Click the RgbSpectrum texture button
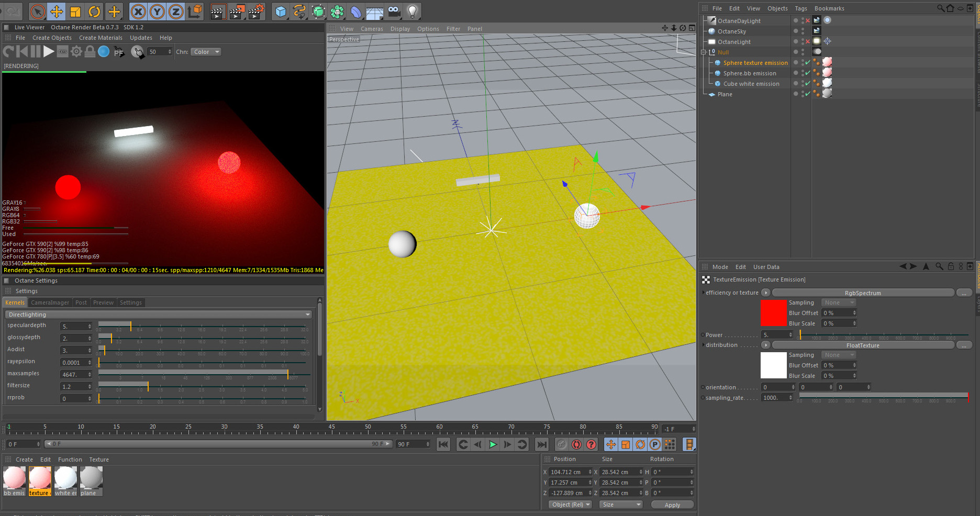This screenshot has width=980, height=516. pos(863,293)
